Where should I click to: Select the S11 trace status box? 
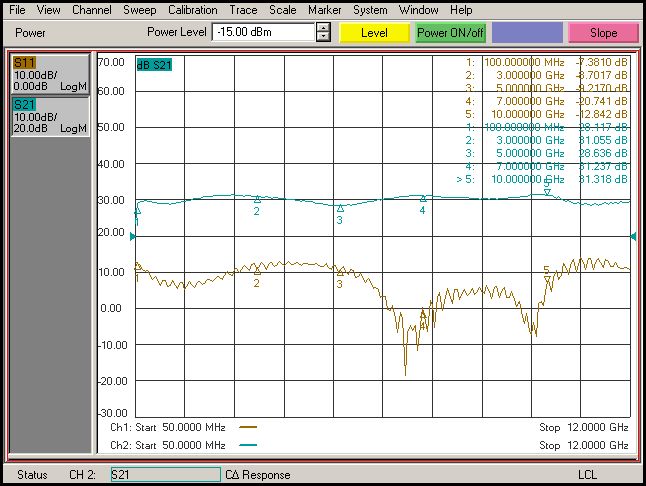50,75
